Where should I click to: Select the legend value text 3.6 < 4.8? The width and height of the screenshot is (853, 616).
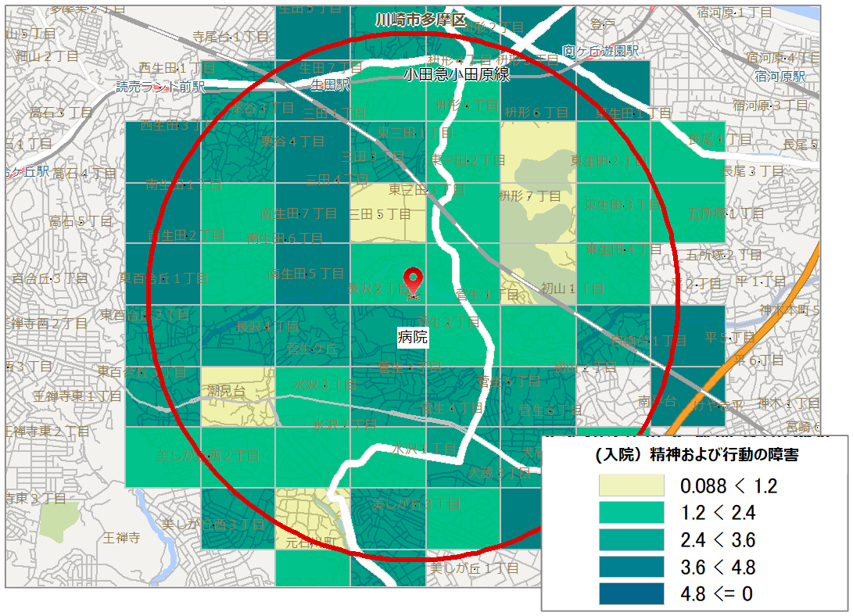pyautogui.click(x=718, y=567)
